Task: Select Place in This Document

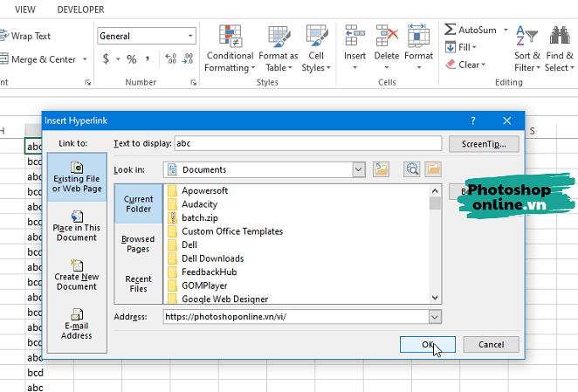Action: 77,226
